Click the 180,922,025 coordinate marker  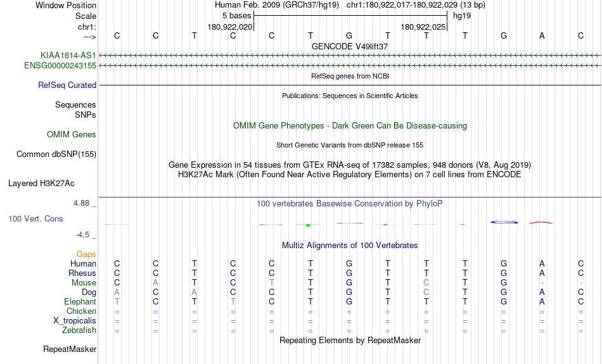[x=423, y=27]
